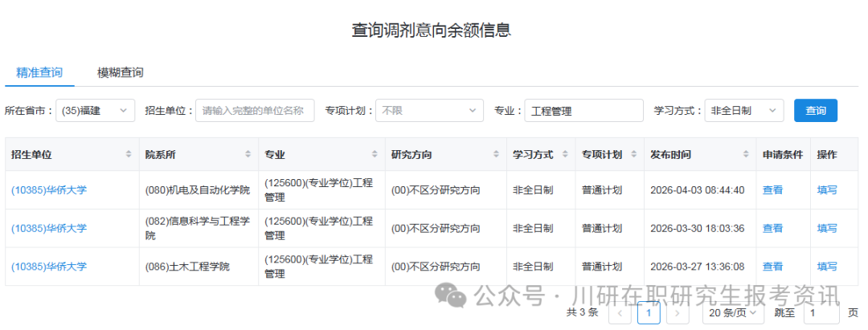Click the 专业 input field with 工程管理
This screenshot has width=868, height=330.
point(584,111)
